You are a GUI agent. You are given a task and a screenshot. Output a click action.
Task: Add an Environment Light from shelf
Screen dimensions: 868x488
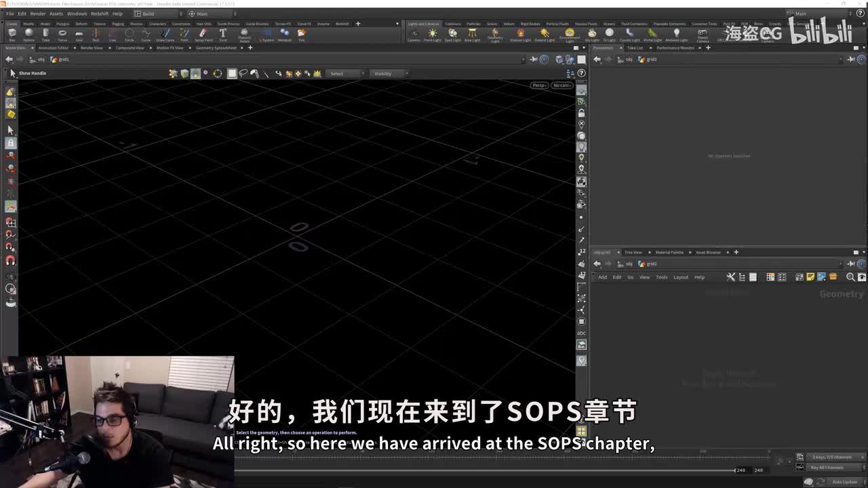point(570,35)
